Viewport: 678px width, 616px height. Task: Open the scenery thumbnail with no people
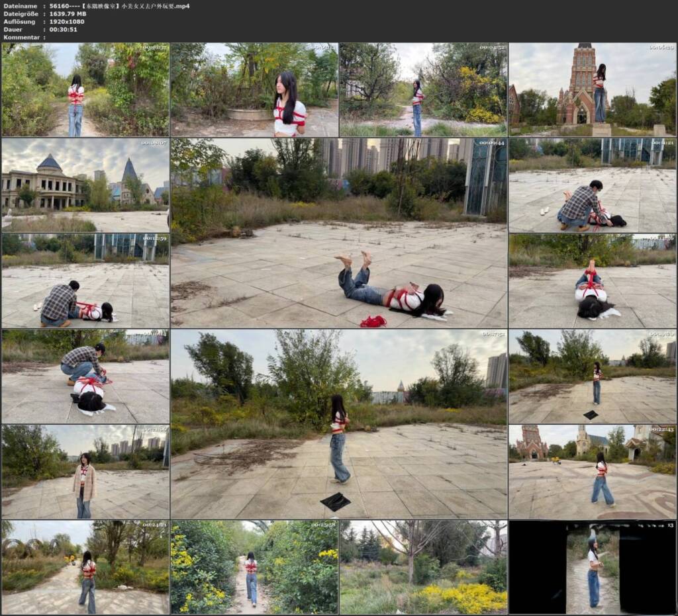[x=423, y=567]
